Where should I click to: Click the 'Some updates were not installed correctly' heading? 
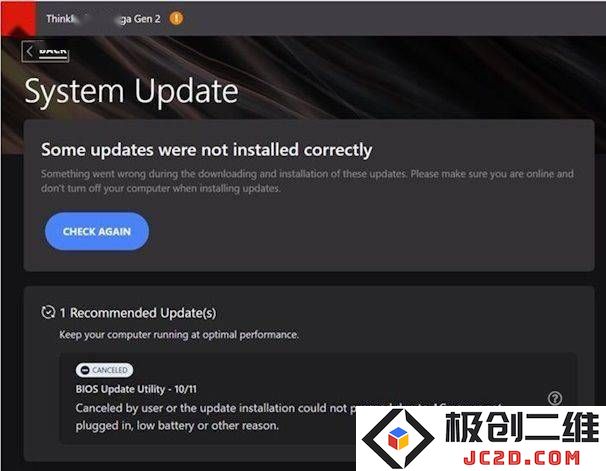(x=206, y=150)
